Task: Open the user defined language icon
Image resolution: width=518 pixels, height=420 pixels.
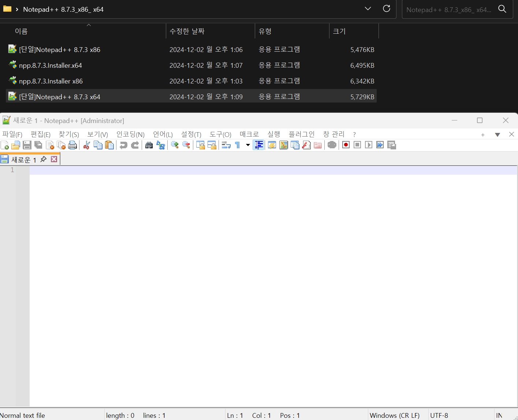Action: click(272, 145)
